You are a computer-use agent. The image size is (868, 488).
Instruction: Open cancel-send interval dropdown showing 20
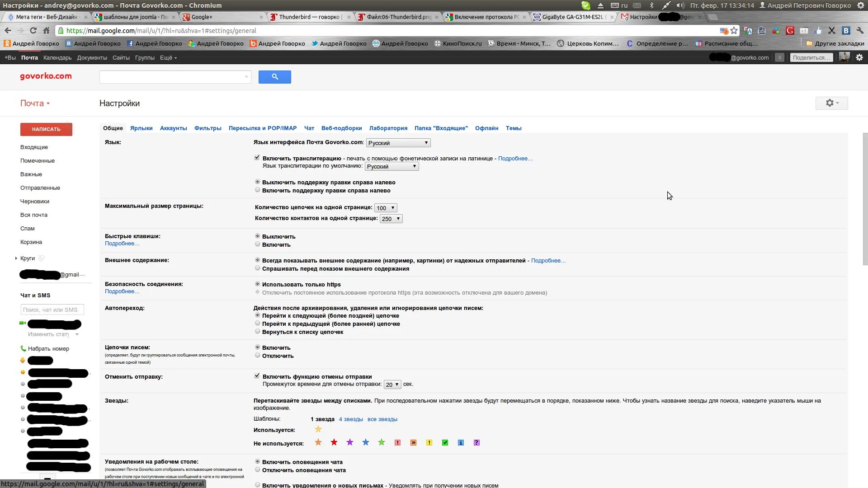click(392, 385)
